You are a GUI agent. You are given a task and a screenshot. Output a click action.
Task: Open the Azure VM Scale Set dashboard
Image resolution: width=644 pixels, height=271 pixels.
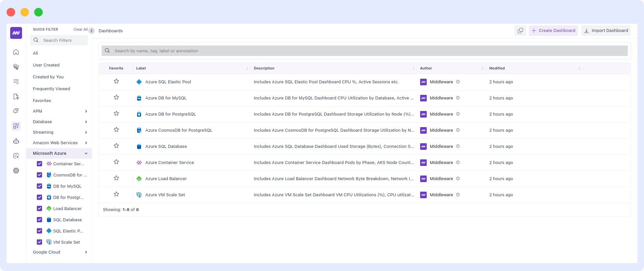click(x=165, y=195)
